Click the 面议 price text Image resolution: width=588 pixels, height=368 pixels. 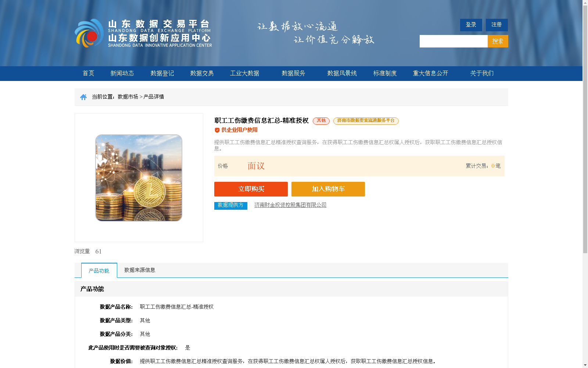pyautogui.click(x=256, y=166)
